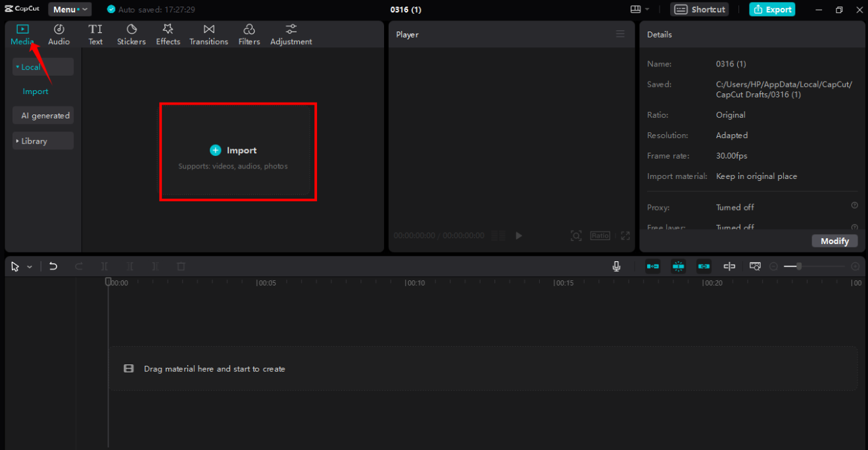Click the Select cursor tool

pos(16,266)
